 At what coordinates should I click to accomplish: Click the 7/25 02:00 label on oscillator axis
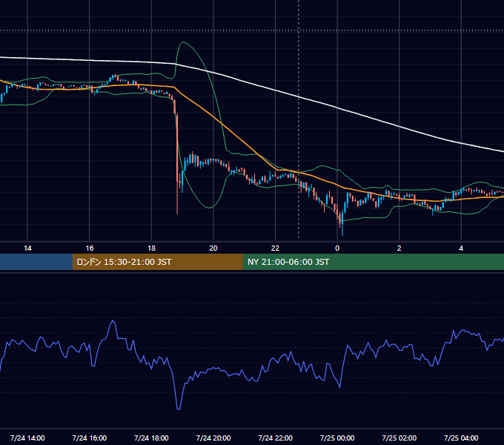(x=399, y=438)
